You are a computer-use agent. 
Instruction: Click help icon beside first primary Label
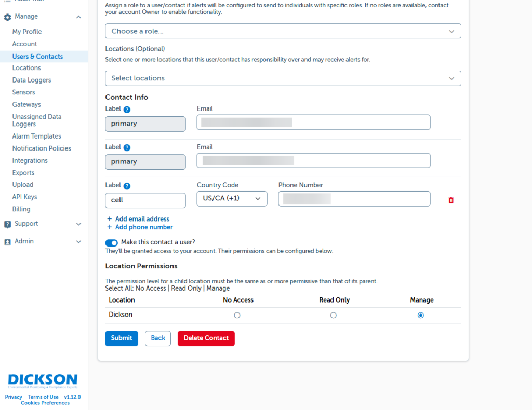coord(127,110)
